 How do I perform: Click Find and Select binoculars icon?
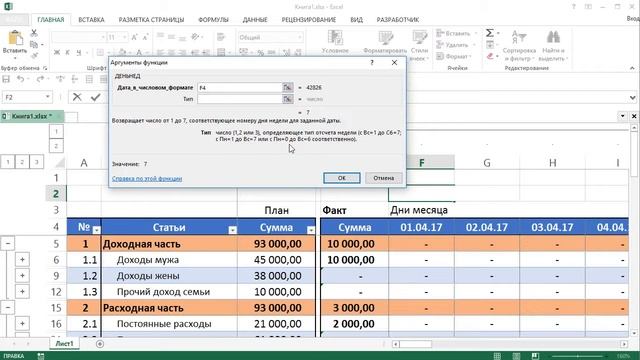click(x=553, y=38)
